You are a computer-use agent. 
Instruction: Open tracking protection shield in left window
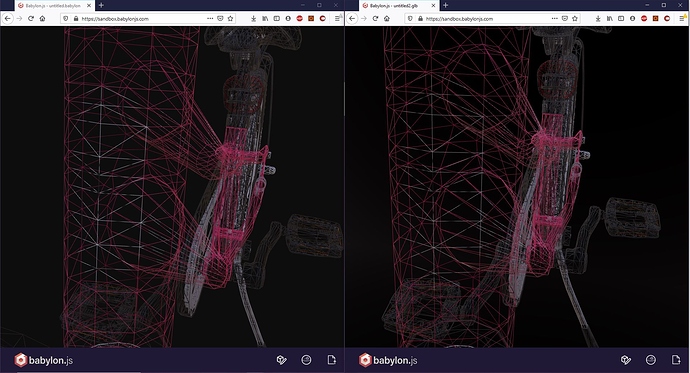pos(66,18)
